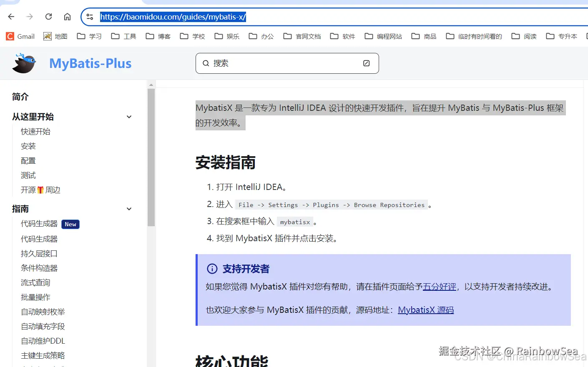This screenshot has height=367, width=588.
Task: Open the 地图 bookmark
Action: (55, 36)
